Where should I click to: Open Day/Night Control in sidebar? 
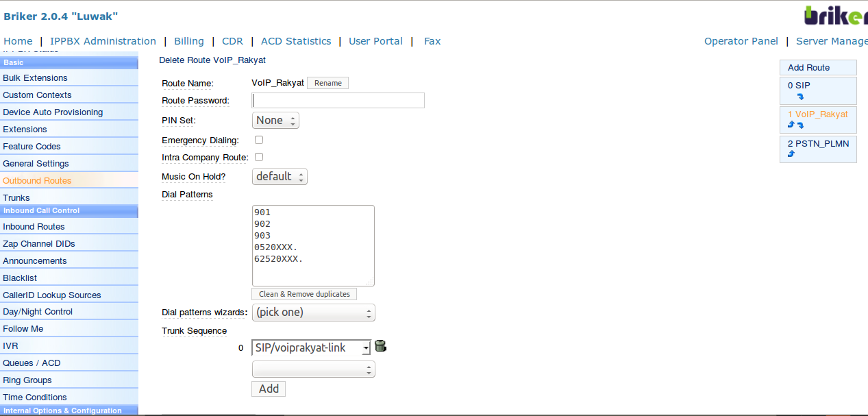tap(69, 312)
